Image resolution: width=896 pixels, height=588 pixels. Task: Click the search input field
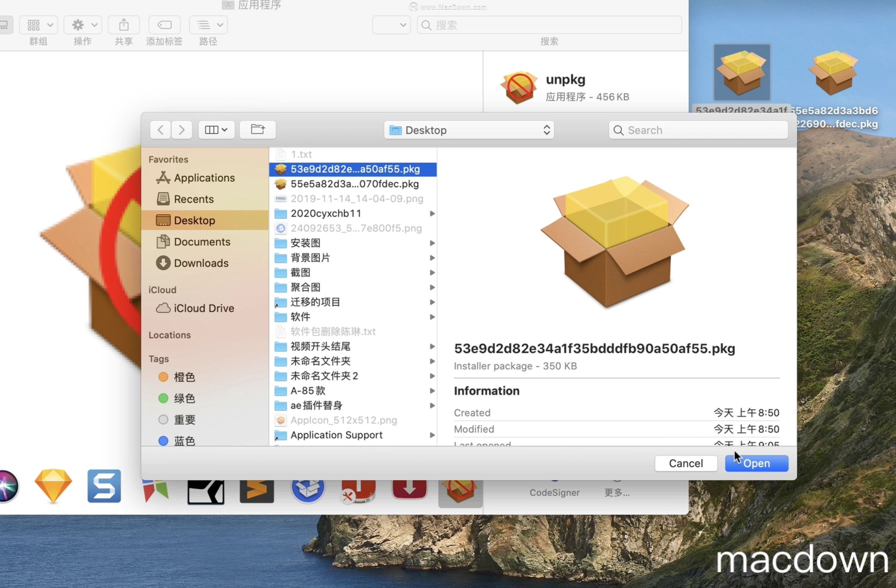[698, 130]
